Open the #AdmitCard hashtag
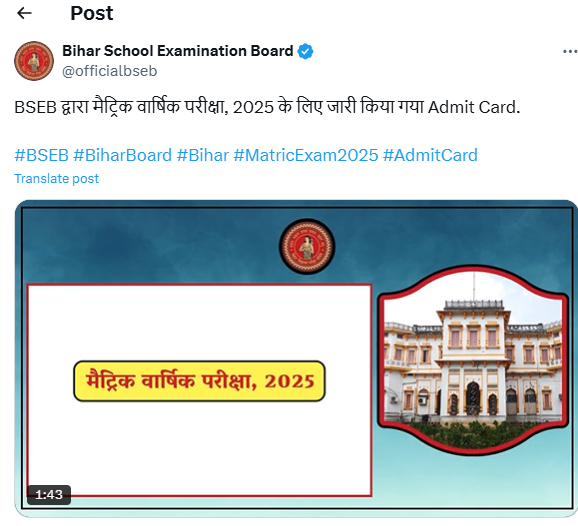 [430, 155]
